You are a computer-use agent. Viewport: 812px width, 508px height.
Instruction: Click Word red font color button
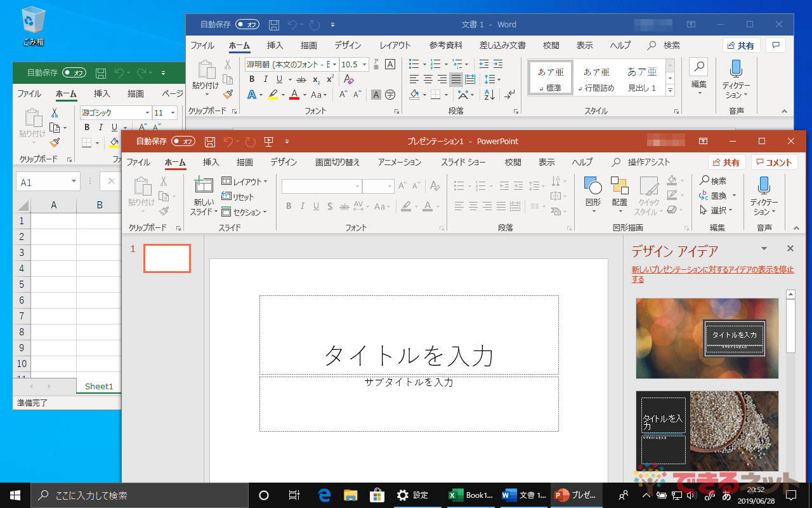294,95
